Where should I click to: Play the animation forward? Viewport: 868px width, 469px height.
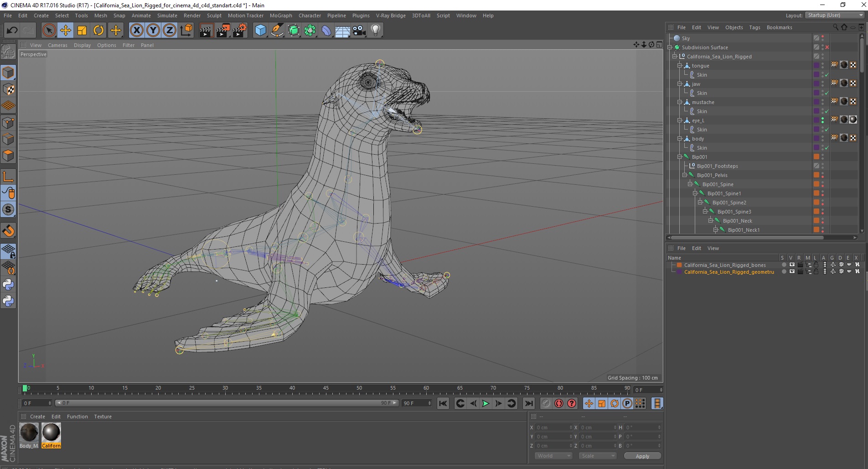coord(486,403)
